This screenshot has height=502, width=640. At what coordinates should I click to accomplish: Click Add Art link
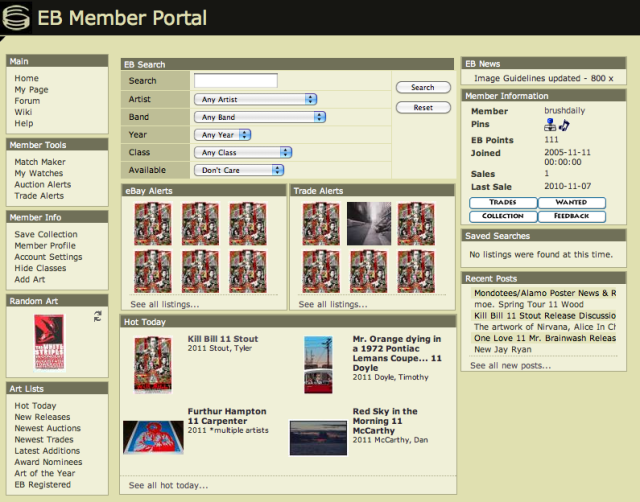tap(30, 279)
